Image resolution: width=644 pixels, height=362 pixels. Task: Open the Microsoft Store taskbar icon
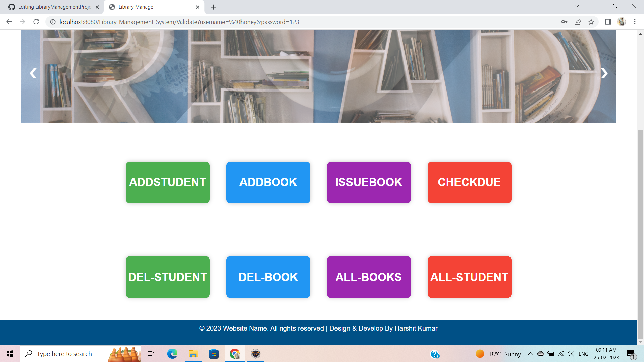coord(214,354)
